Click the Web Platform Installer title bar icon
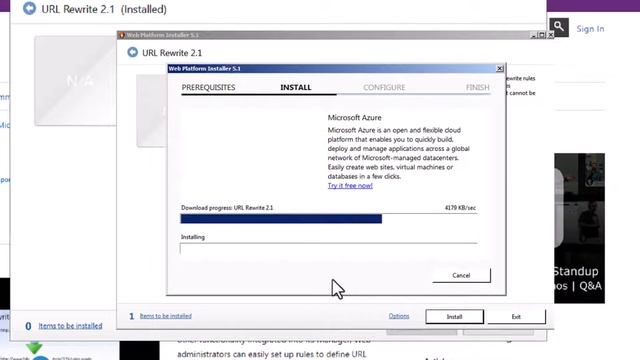 122,35
